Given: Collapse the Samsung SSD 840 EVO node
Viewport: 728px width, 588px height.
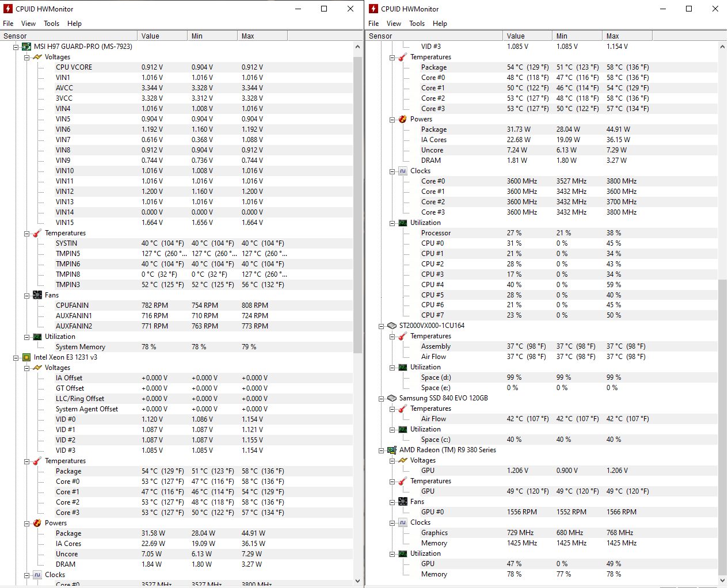Looking at the screenshot, I should [x=381, y=399].
